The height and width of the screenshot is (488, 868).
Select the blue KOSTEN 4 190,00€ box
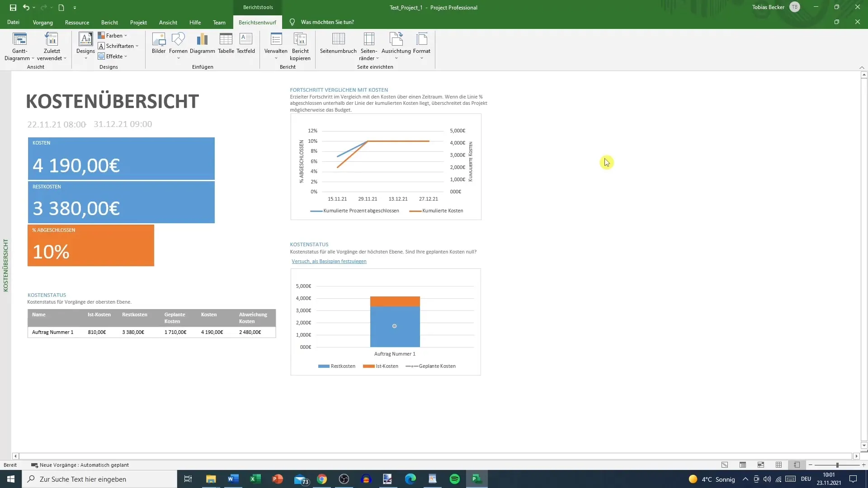[121, 159]
